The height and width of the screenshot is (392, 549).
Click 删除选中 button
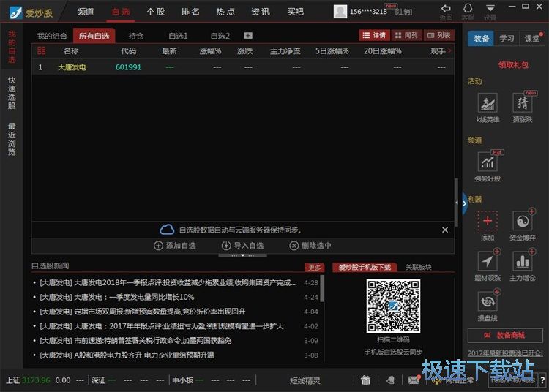point(310,246)
